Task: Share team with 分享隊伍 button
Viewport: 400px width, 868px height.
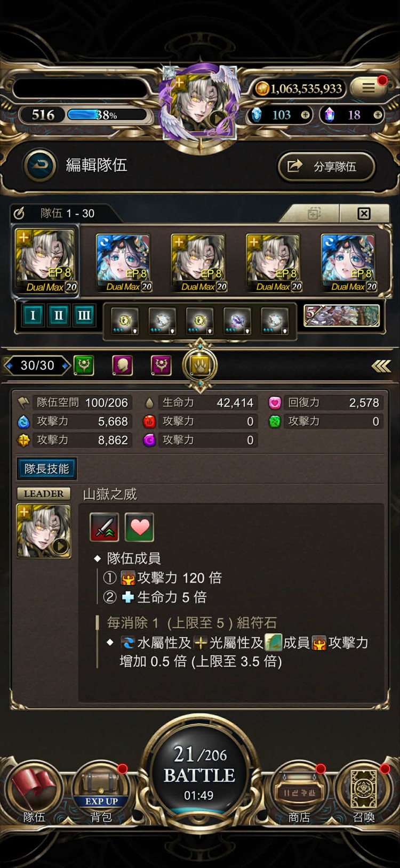Action: (x=326, y=166)
